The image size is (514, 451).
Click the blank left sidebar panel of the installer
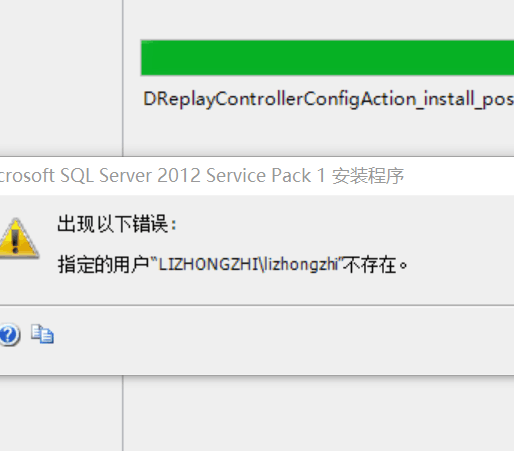(x=61, y=78)
